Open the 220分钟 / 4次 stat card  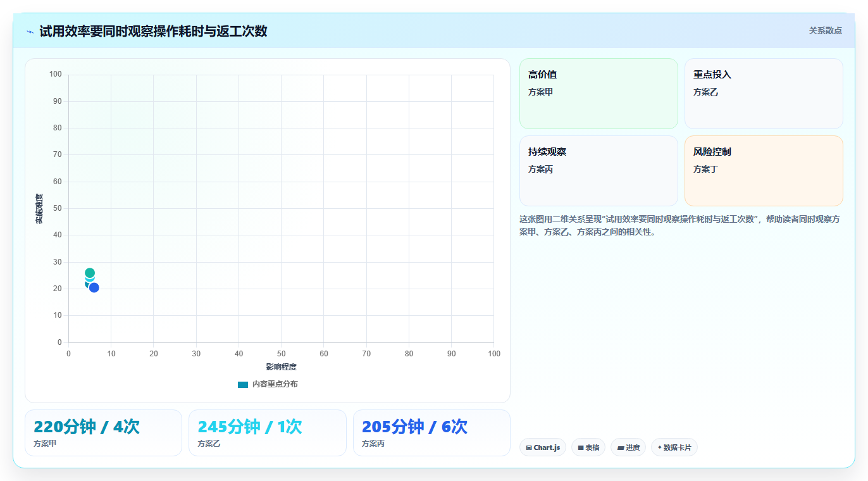[x=103, y=433]
